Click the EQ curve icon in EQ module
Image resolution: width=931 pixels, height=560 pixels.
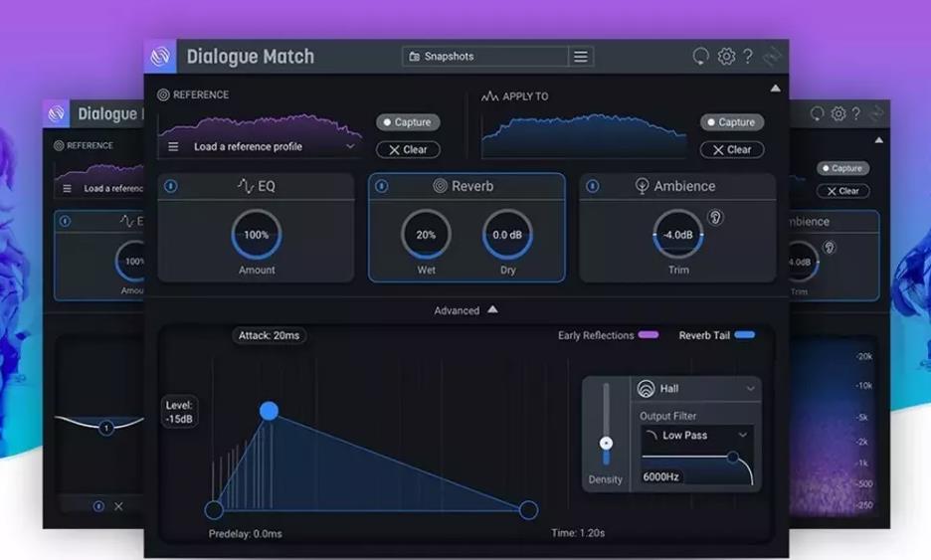tap(246, 186)
